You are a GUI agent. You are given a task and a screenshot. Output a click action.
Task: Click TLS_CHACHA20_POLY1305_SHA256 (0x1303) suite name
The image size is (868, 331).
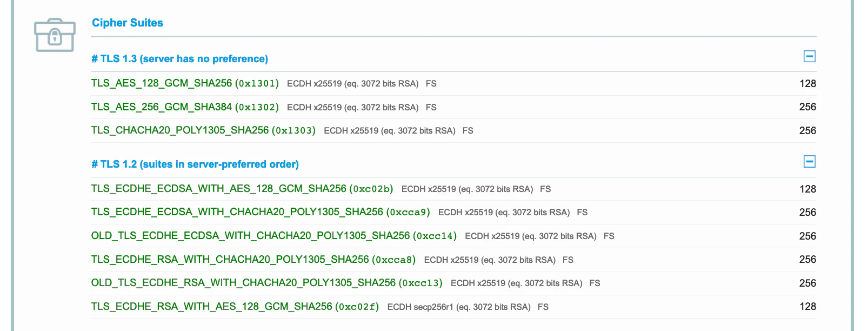[x=203, y=130]
